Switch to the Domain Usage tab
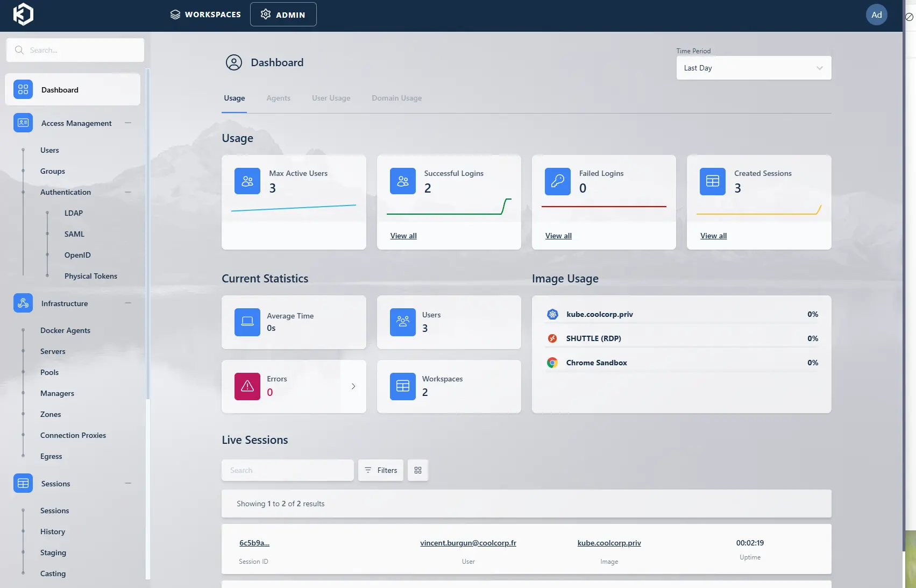 click(396, 98)
